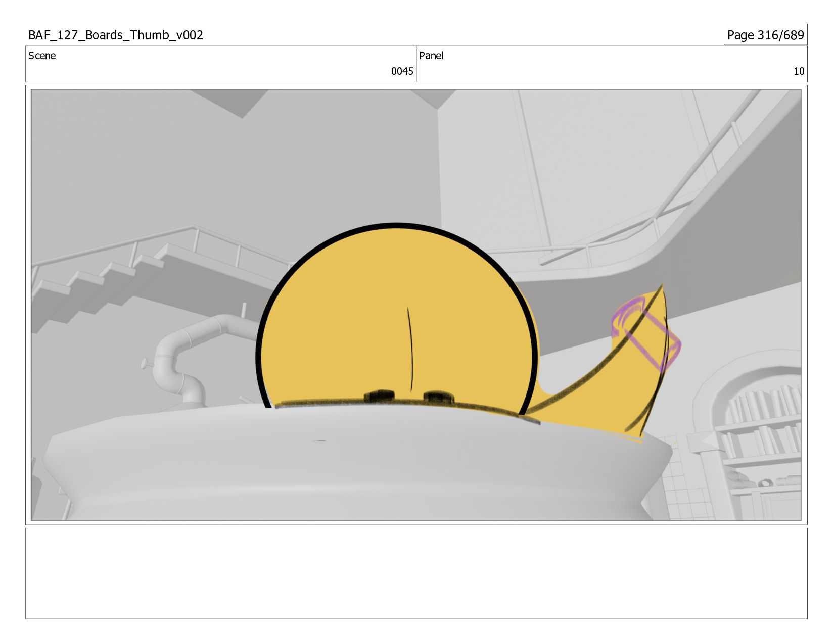
Task: Select the panel number 10
Action: pos(799,71)
